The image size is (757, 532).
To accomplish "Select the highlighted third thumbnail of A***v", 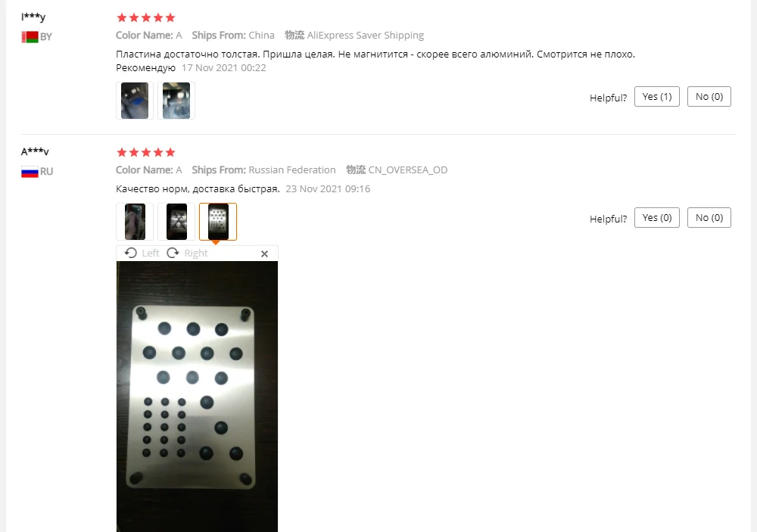I will tap(218, 222).
